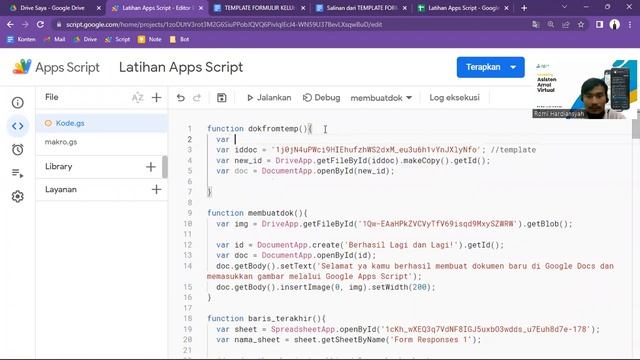Redo the last edit
640x360 pixels.
point(197,98)
